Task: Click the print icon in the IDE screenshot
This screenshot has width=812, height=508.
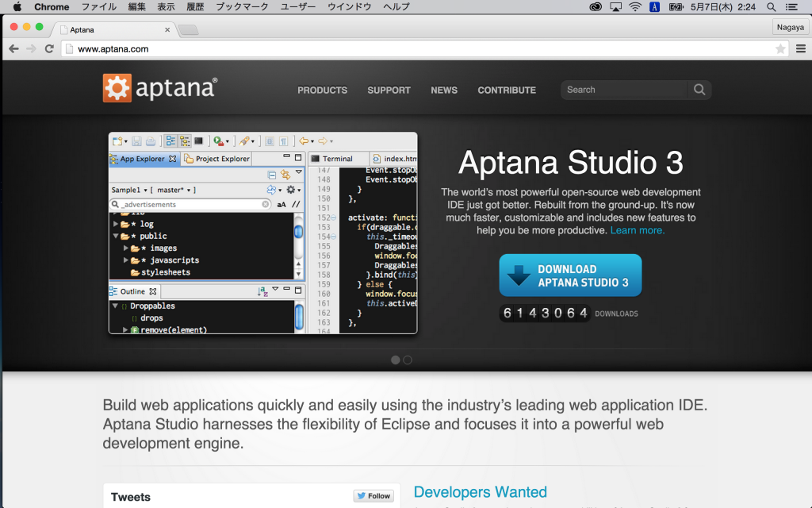Action: coord(150,141)
